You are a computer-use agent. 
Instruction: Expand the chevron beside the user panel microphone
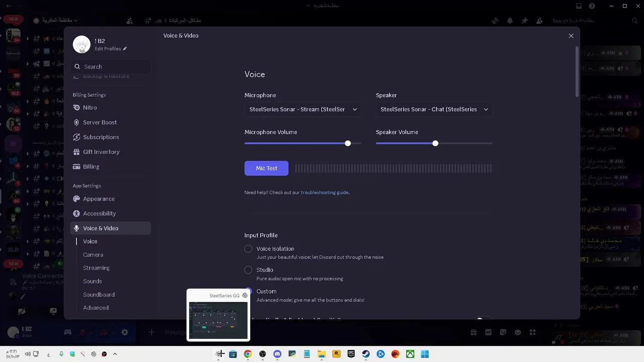[x=91, y=332]
